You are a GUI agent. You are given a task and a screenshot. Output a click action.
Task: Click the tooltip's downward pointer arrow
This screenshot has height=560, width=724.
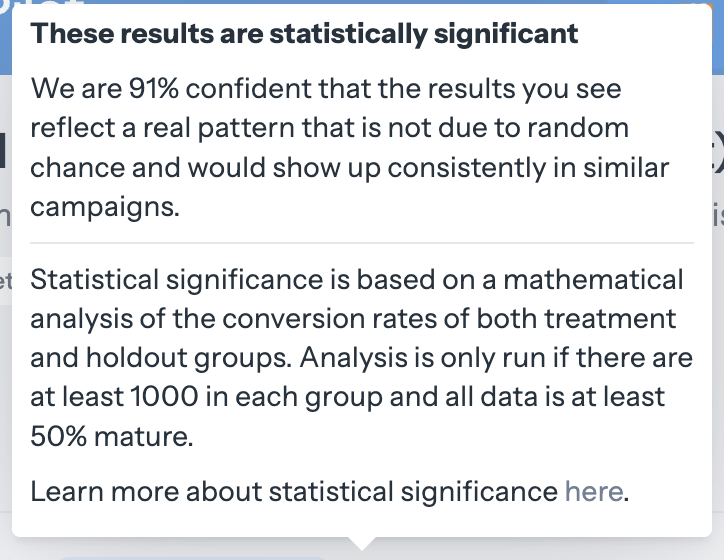click(x=362, y=543)
